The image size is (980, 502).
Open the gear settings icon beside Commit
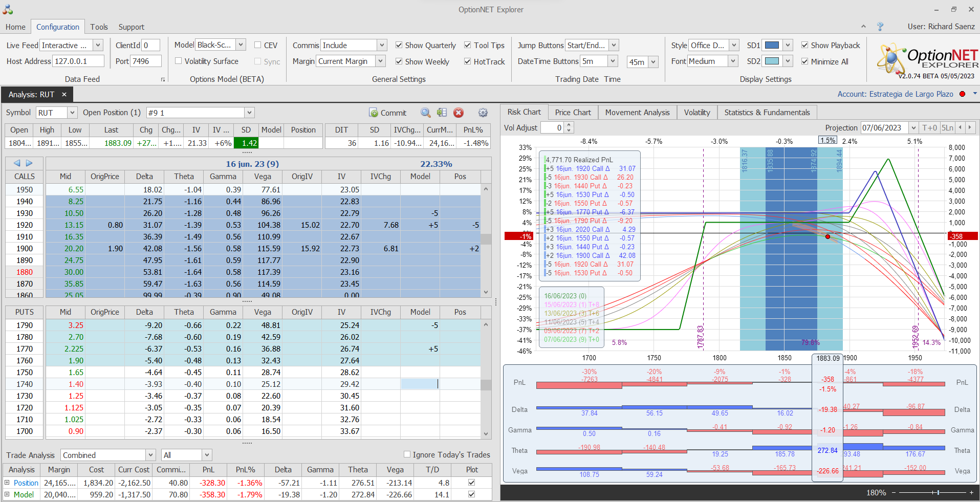click(483, 113)
